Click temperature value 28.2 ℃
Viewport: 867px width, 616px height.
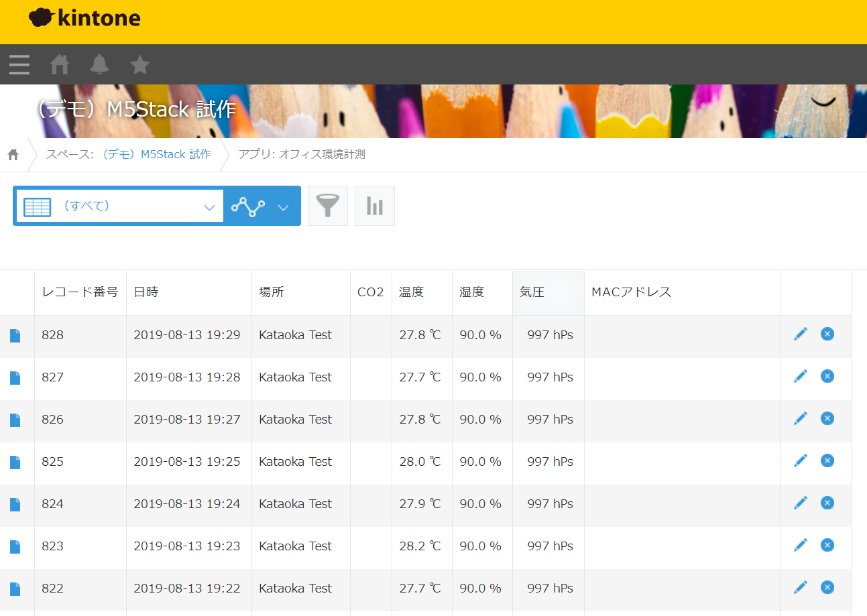(x=420, y=546)
